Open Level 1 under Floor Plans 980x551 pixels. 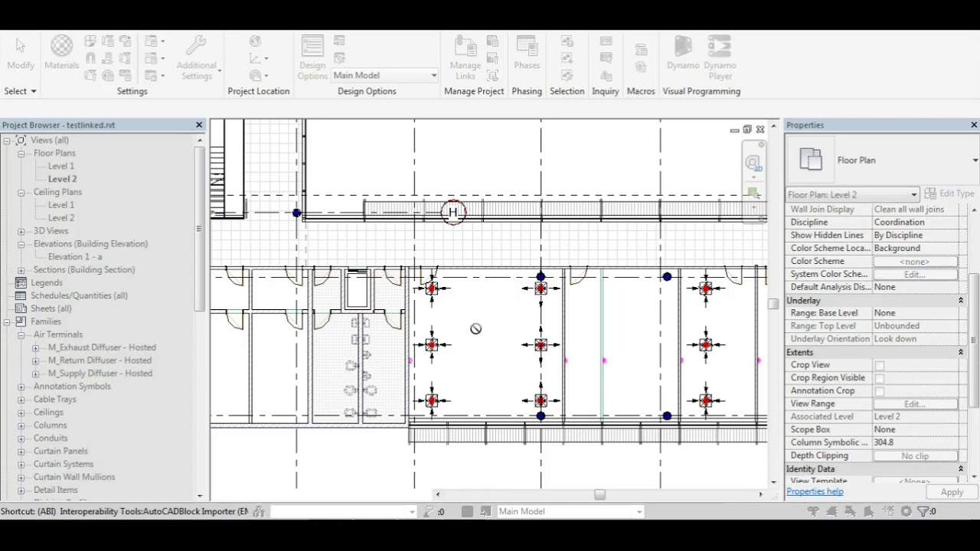(x=61, y=166)
